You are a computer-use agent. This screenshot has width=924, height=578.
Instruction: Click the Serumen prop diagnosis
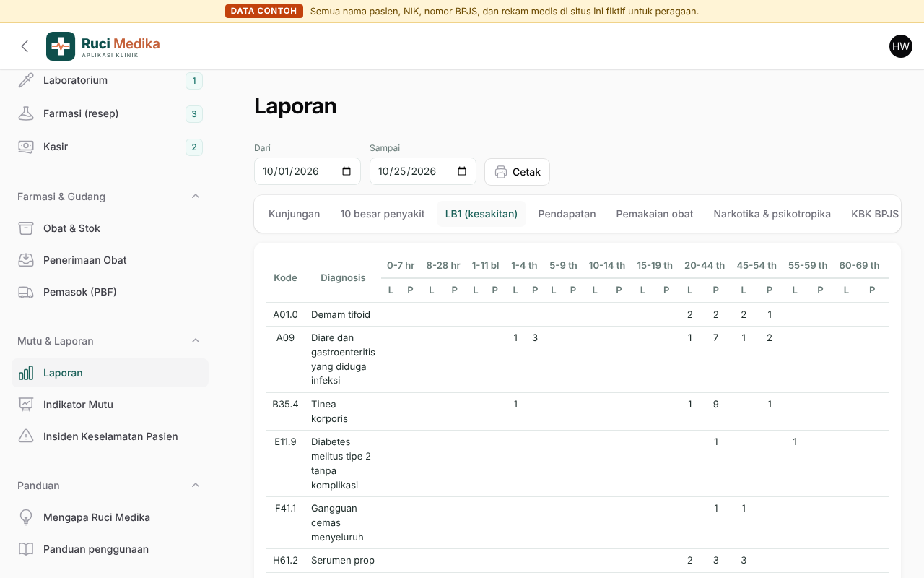click(x=343, y=560)
